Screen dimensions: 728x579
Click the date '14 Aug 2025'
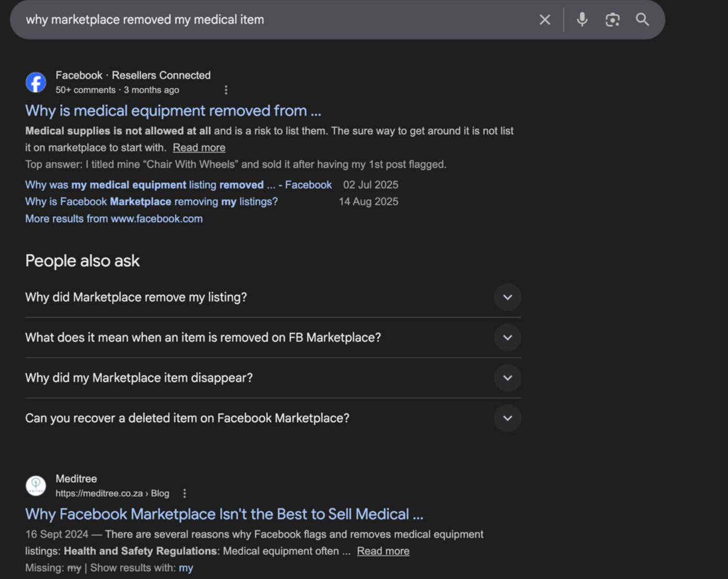click(369, 202)
